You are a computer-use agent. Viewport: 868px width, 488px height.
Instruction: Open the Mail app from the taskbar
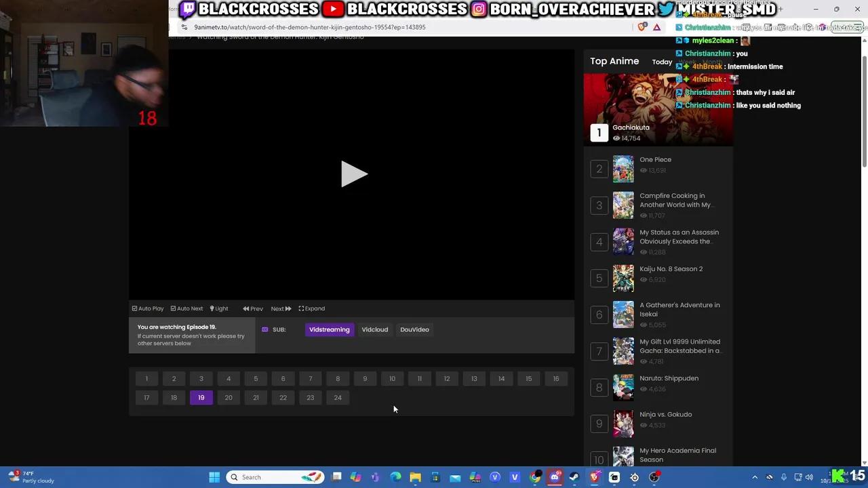(x=455, y=477)
